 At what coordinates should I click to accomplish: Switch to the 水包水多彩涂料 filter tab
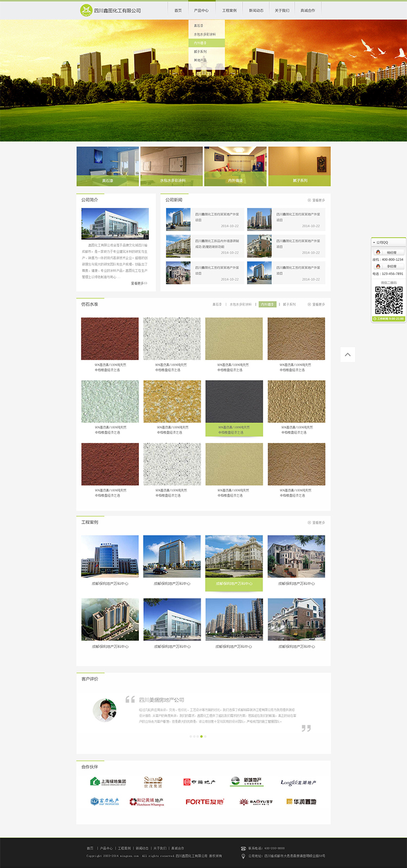(240, 304)
